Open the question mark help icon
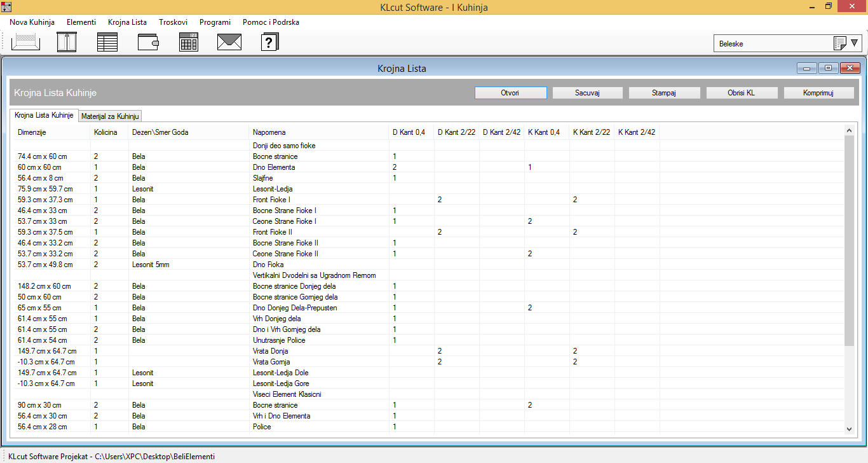Screen dimensions: 868x463 tap(270, 43)
